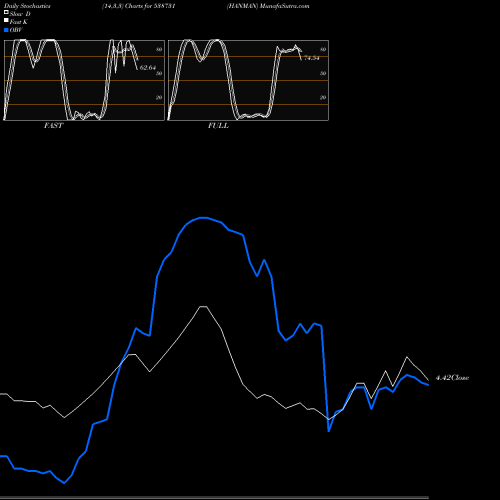500x500 pixels.
Task: Click the 20 level label in FAST chart
Action: click(x=159, y=97)
